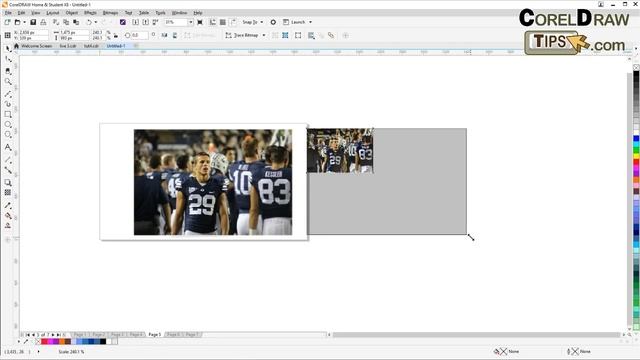Open the Object menu

coord(71,13)
